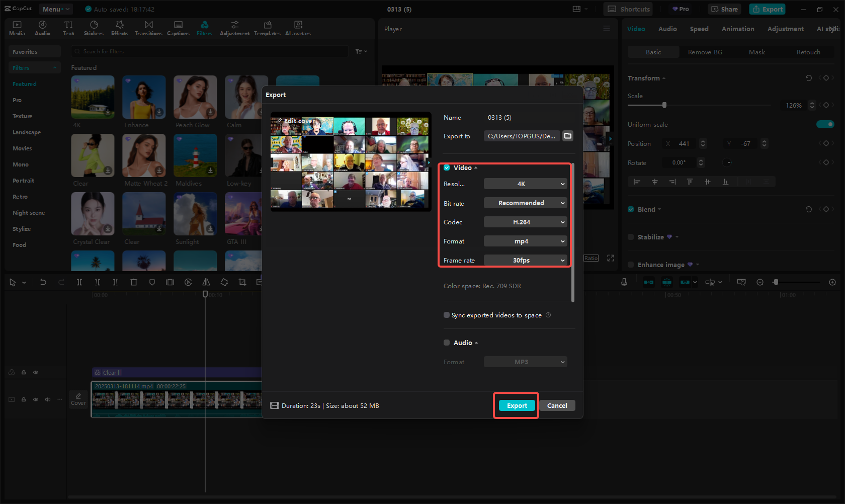
Task: Cancel the export dialog
Action: pos(557,405)
